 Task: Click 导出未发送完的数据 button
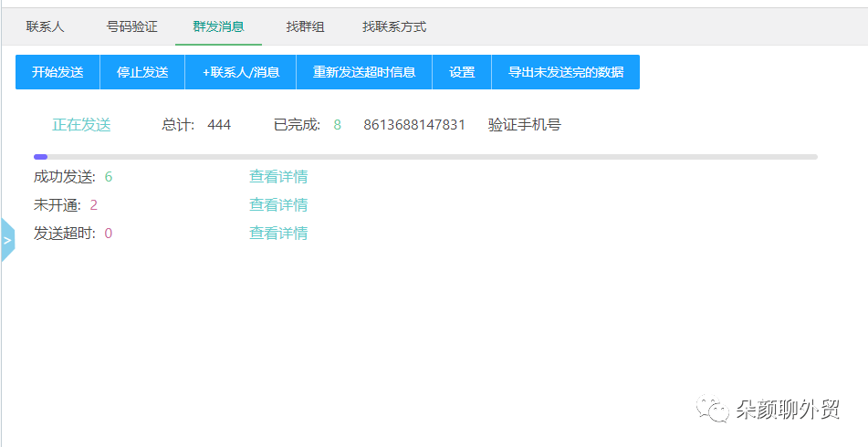tap(566, 72)
